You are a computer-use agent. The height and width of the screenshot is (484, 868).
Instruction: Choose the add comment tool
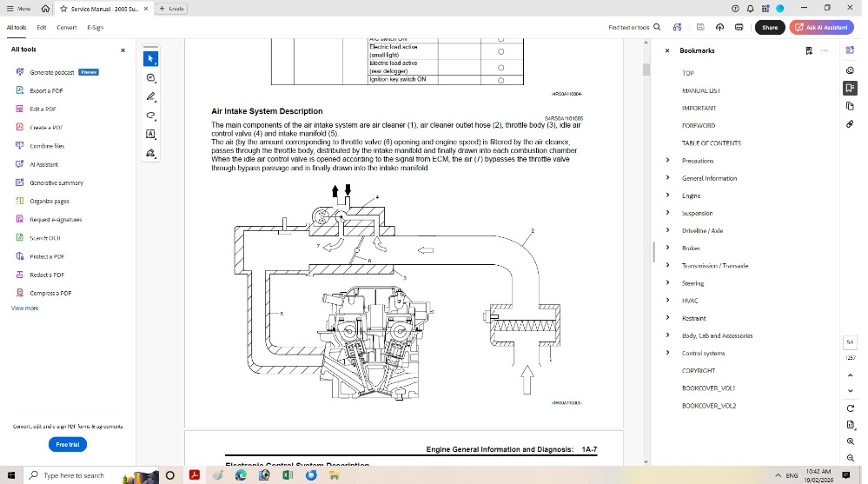pos(150,77)
